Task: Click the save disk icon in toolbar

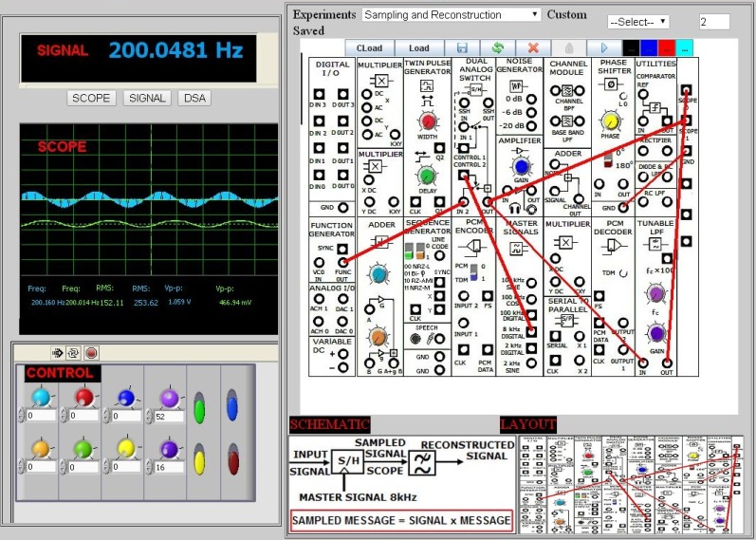Action: click(462, 47)
